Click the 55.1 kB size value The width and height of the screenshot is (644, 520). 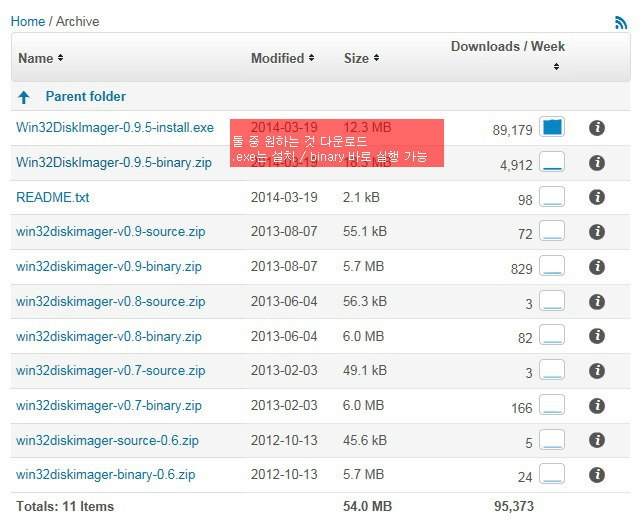pos(365,232)
